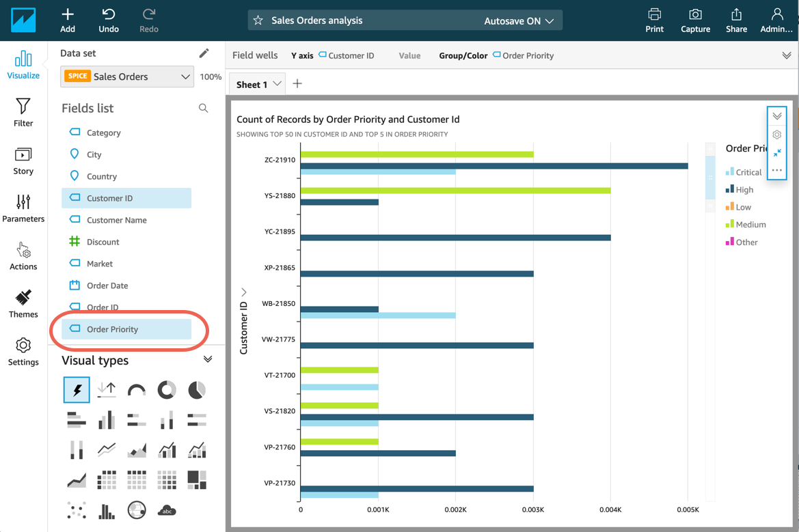This screenshot has width=799, height=532.
Task: Edit the data set with pencil icon
Action: (204, 53)
